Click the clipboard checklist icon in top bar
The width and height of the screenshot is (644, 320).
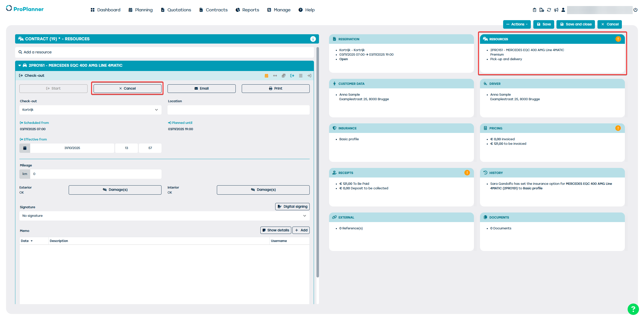pos(534,10)
